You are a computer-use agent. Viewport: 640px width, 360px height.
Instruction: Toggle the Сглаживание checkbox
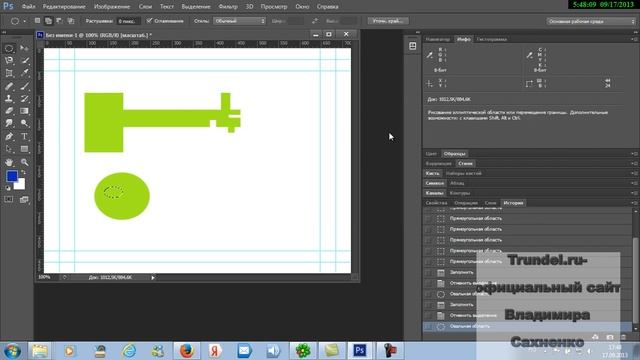click(149, 21)
